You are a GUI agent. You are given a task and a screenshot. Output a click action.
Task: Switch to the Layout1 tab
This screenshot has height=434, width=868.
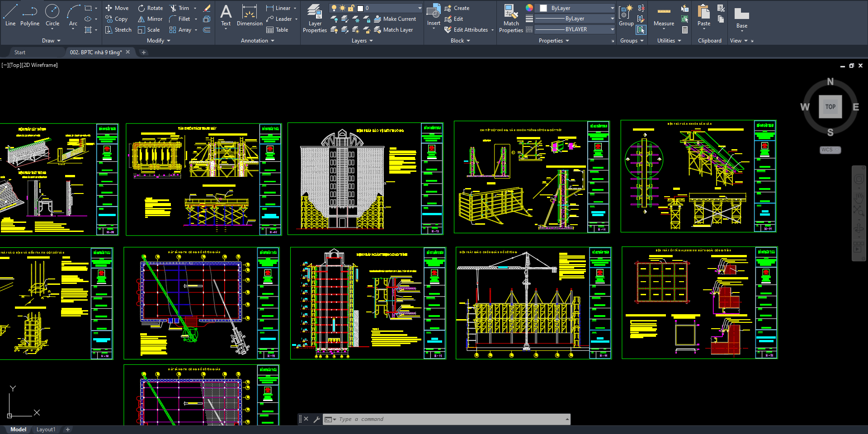(46, 429)
